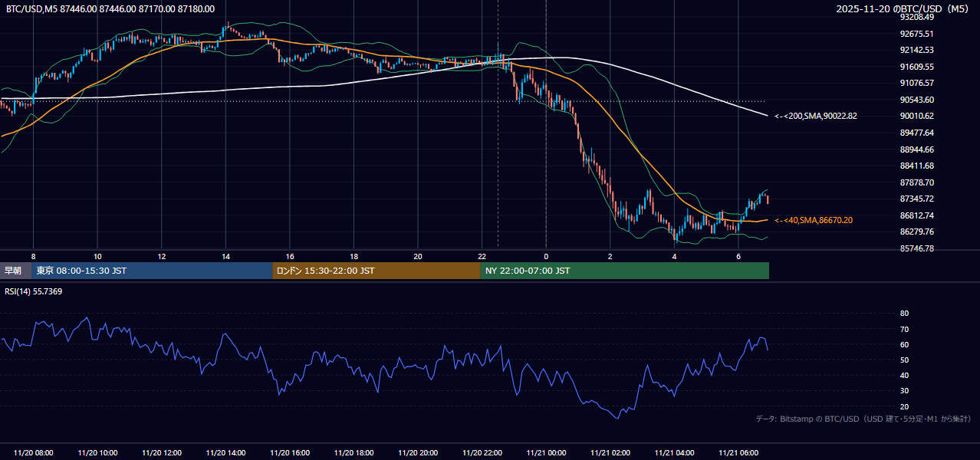
Task: Click the 200 SMA 90022.82 label
Action: pyautogui.click(x=816, y=116)
